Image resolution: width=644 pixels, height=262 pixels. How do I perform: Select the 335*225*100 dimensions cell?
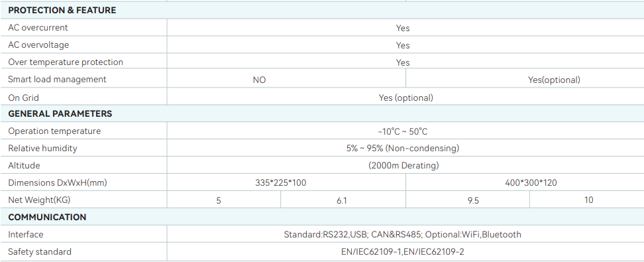pyautogui.click(x=280, y=183)
